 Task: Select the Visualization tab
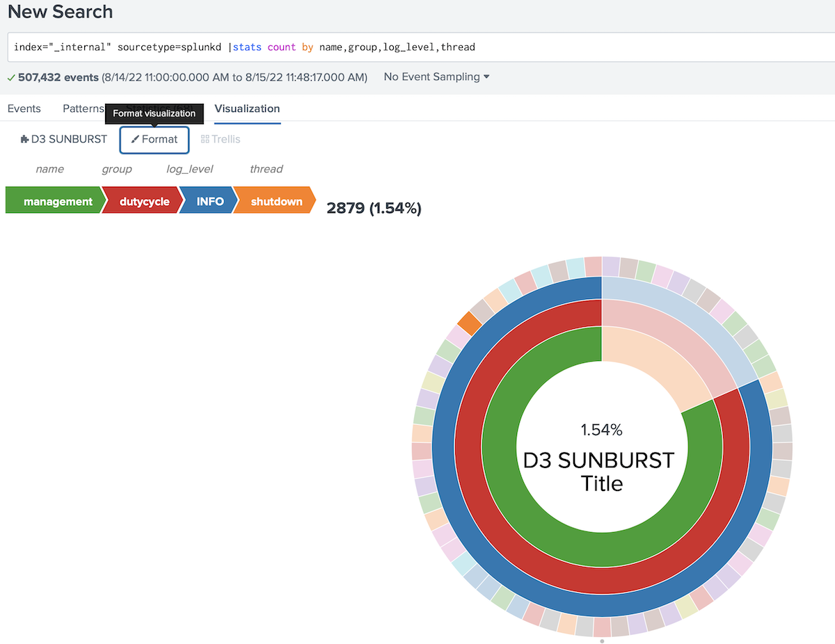point(247,108)
